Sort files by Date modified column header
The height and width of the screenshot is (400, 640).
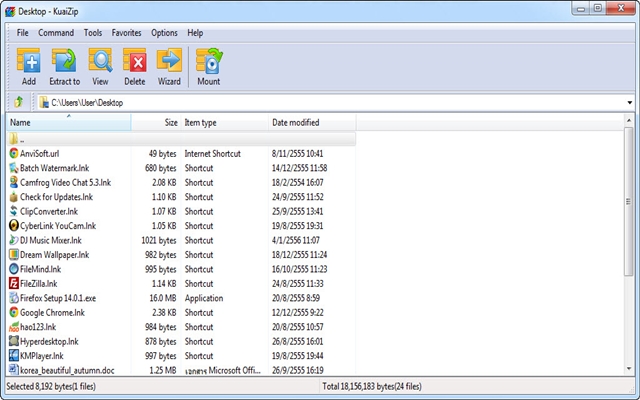pos(312,122)
